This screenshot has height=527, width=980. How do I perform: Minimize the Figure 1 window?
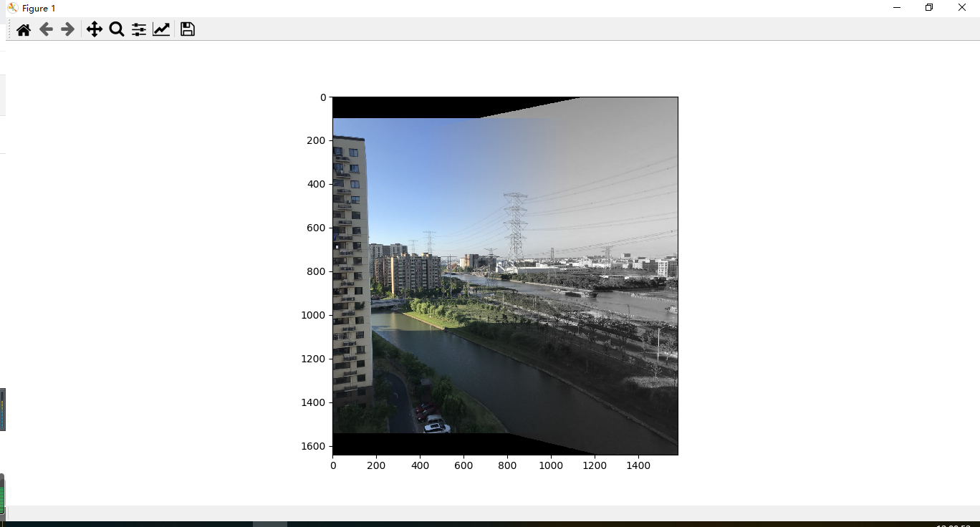(897, 8)
